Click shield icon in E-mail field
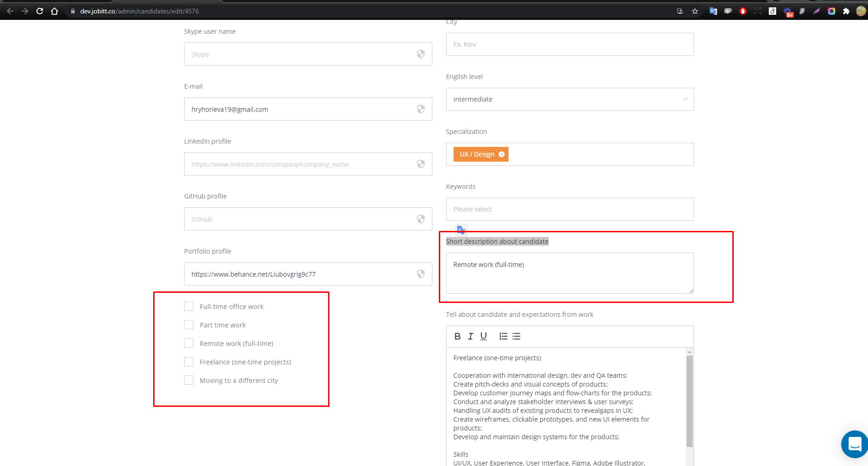868x466 pixels. point(421,109)
